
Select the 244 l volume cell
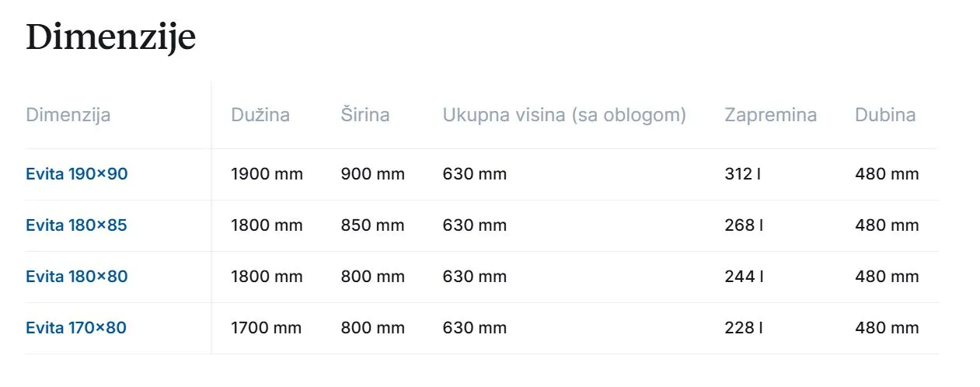744,277
